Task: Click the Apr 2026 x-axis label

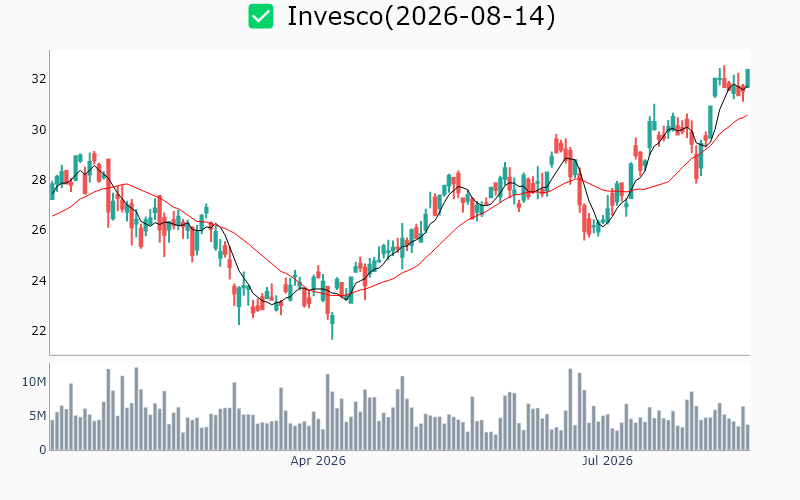Action: [318, 461]
